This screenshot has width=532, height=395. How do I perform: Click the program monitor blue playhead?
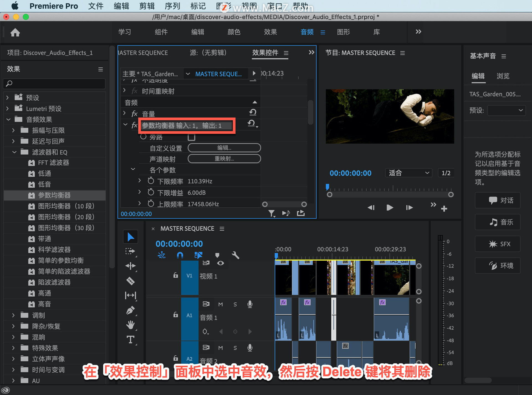coord(327,187)
